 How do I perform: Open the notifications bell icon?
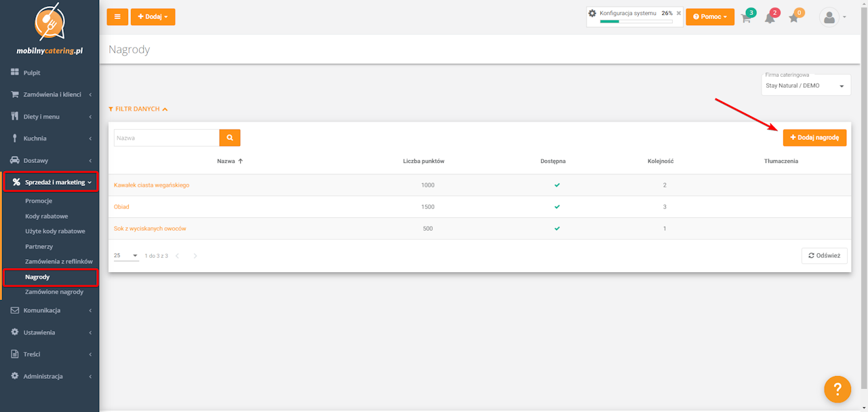(770, 18)
